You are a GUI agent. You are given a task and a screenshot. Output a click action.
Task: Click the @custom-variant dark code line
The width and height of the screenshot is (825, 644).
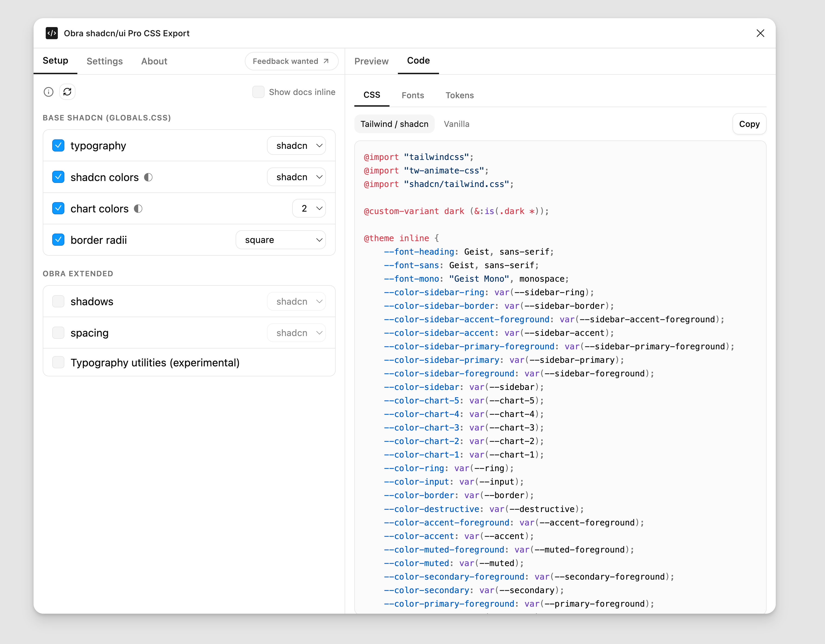coord(456,211)
